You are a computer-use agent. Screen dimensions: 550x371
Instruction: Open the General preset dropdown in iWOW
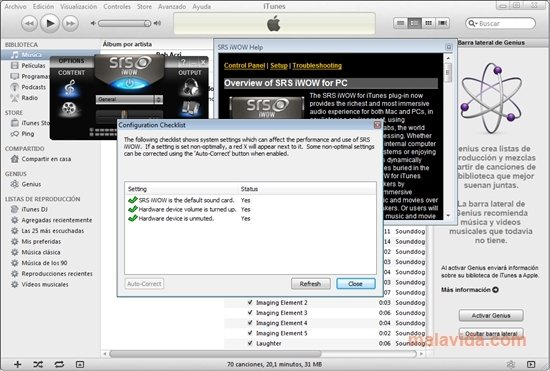pos(129,100)
